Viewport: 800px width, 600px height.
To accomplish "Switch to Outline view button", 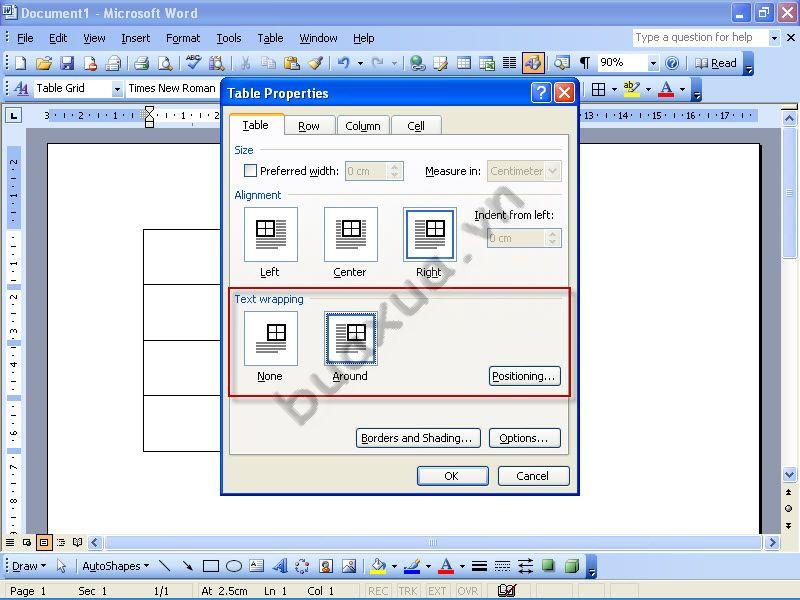I will 61,542.
